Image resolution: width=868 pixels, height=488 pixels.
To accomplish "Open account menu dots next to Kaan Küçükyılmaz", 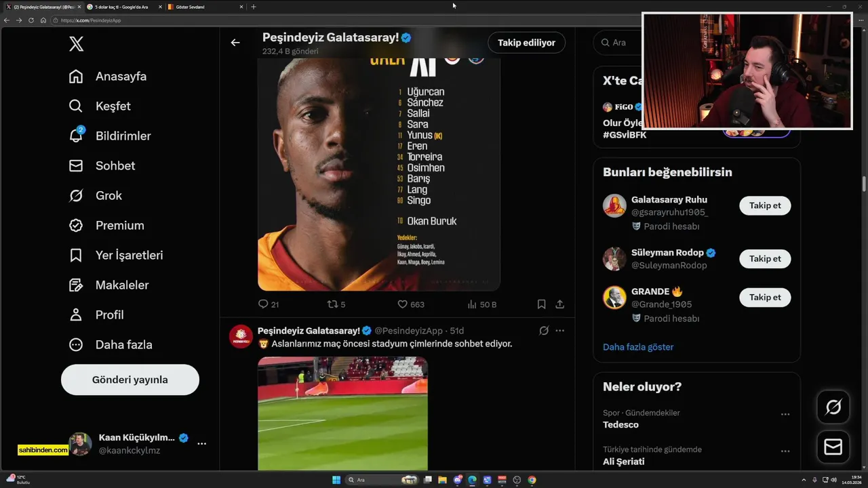I will point(201,443).
